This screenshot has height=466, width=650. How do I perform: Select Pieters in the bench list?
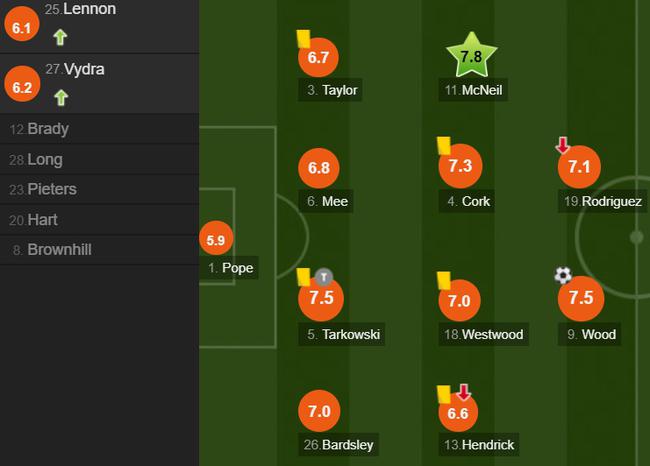99,189
